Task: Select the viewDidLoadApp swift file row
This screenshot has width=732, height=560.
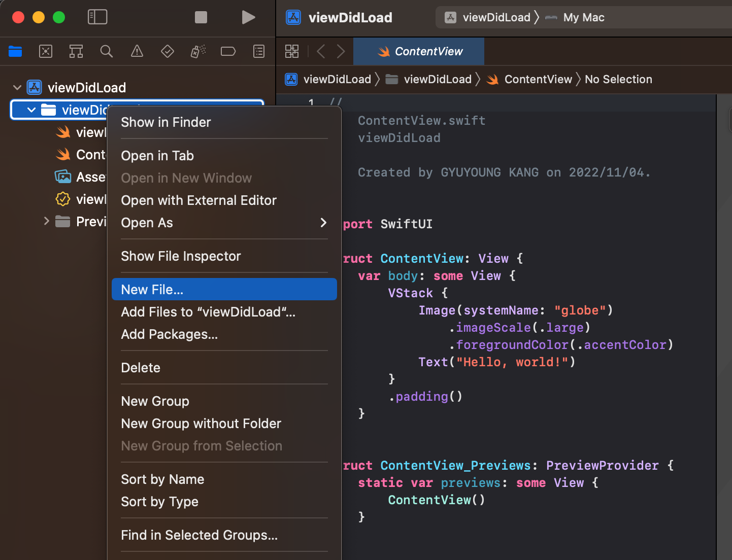Action: (80, 132)
